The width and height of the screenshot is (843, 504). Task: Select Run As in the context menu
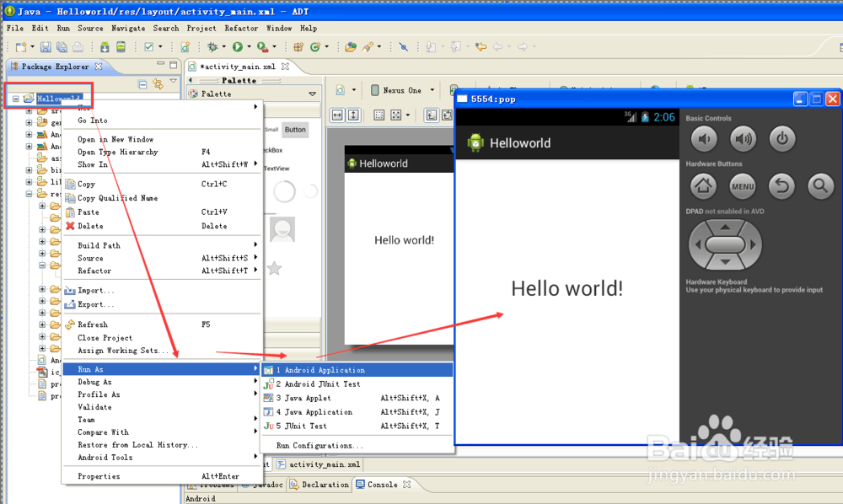coord(162,369)
